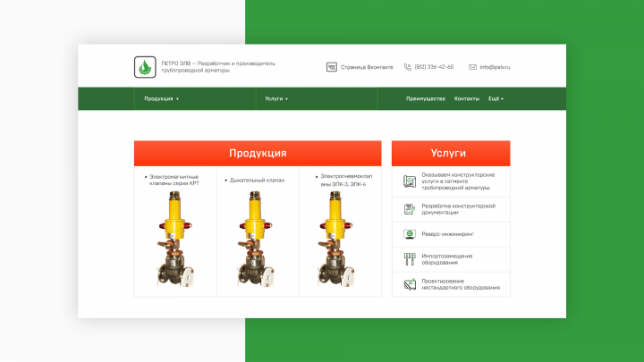
Task: Click the valve image under Дыхательный клапан
Action: (256, 239)
